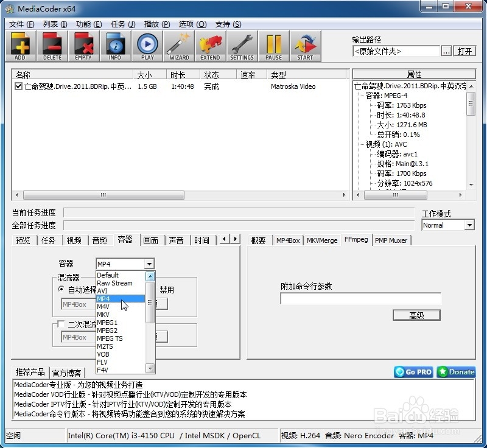Choose MP4 in dropdown list
This screenshot has width=487, height=448.
click(121, 299)
